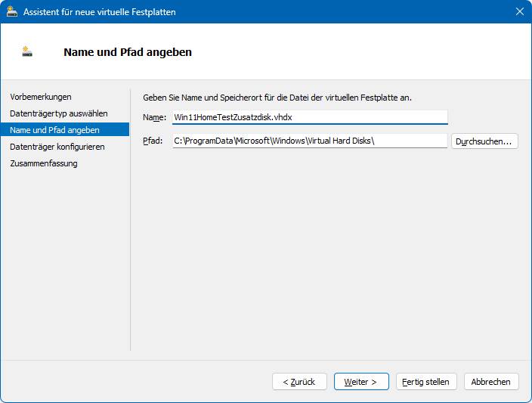Click the bold Name und Pfad angeben heading
Image resolution: width=532 pixels, height=403 pixels.
click(128, 52)
